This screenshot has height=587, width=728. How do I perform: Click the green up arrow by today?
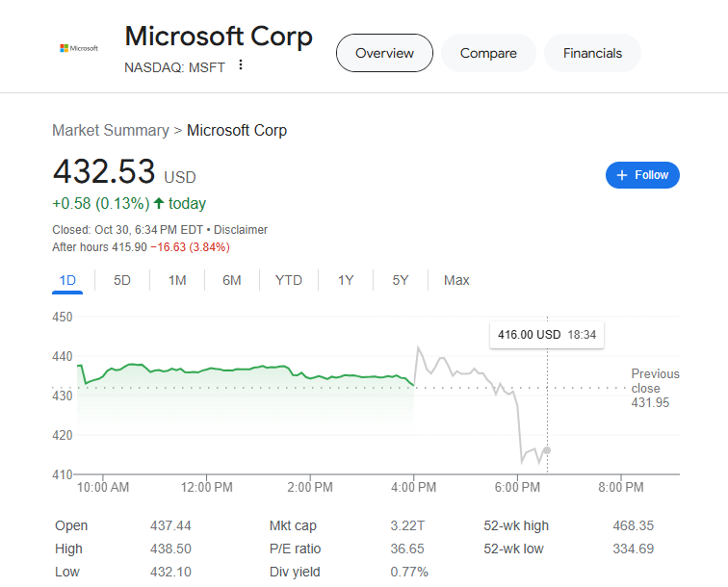click(x=159, y=204)
